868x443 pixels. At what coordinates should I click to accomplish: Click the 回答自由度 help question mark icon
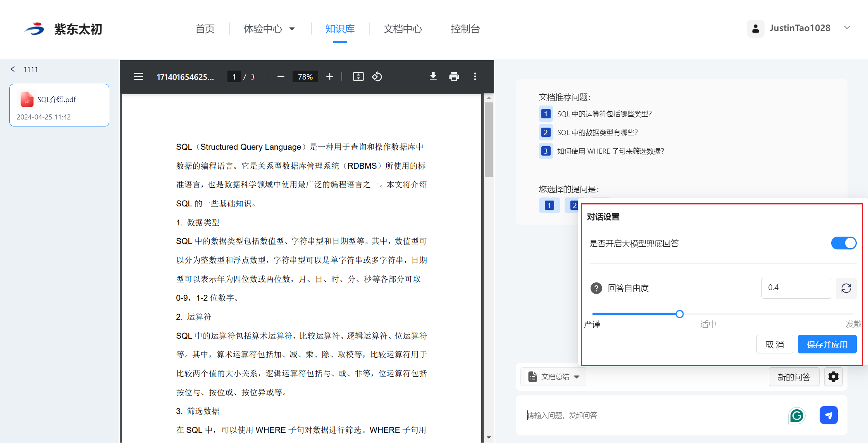[596, 288]
